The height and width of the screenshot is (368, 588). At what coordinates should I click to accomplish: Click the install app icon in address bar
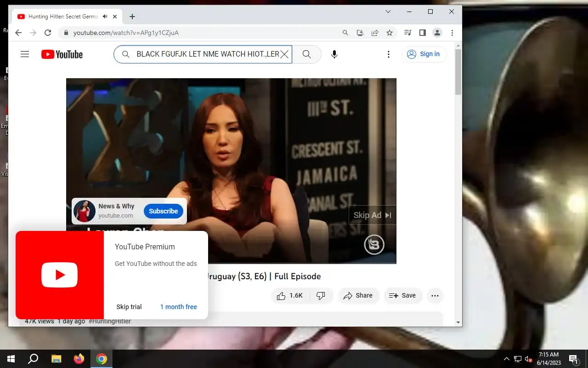click(360, 33)
